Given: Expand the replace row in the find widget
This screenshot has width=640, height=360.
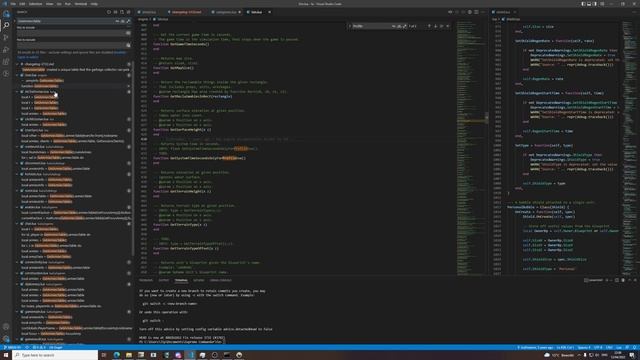Looking at the screenshot, I should tap(350, 26).
